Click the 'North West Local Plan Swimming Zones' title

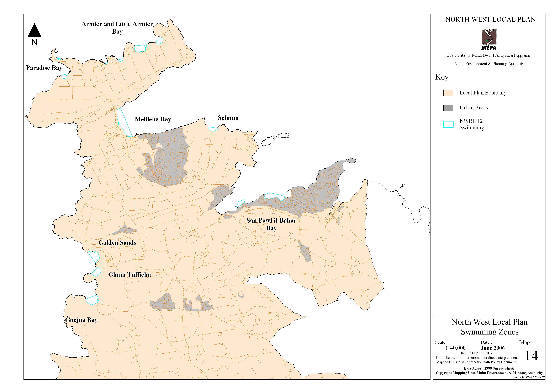(490, 327)
